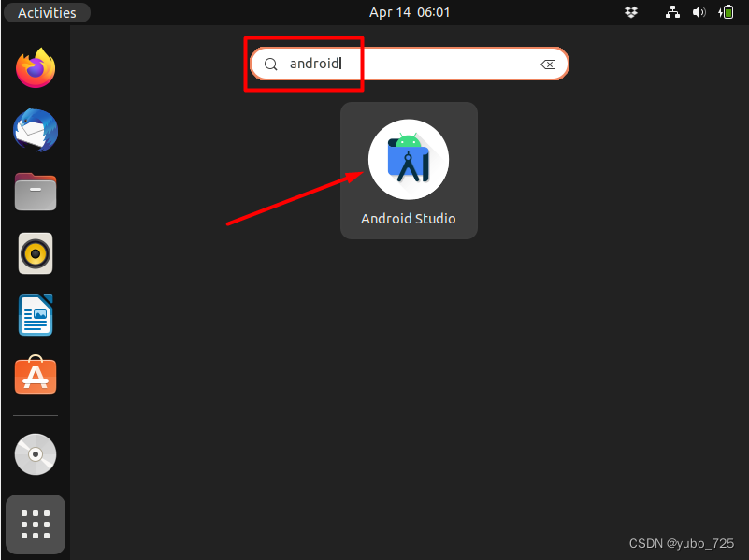Launch Android Studio from the search results
The height and width of the screenshot is (560, 749).
pyautogui.click(x=409, y=159)
